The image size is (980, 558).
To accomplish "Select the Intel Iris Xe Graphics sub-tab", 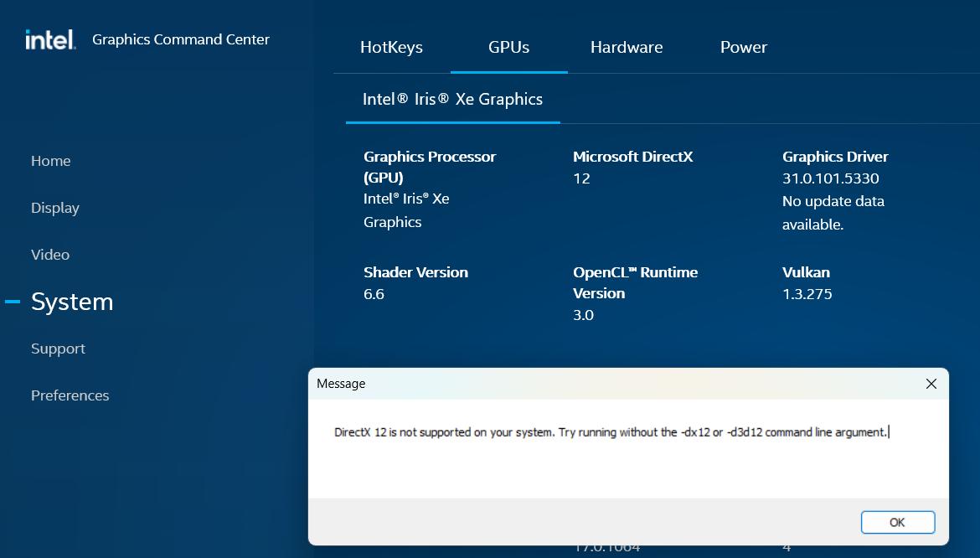I will pos(452,99).
